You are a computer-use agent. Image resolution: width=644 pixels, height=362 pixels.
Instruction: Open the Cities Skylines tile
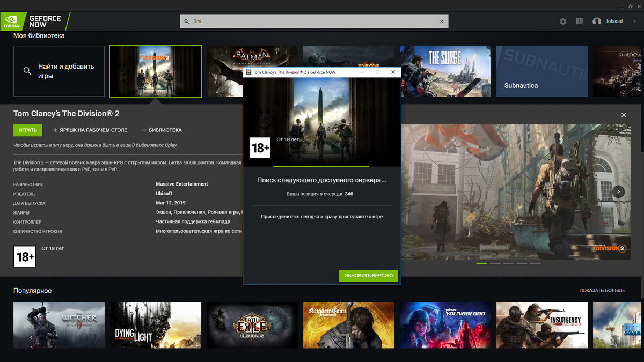[x=617, y=325]
